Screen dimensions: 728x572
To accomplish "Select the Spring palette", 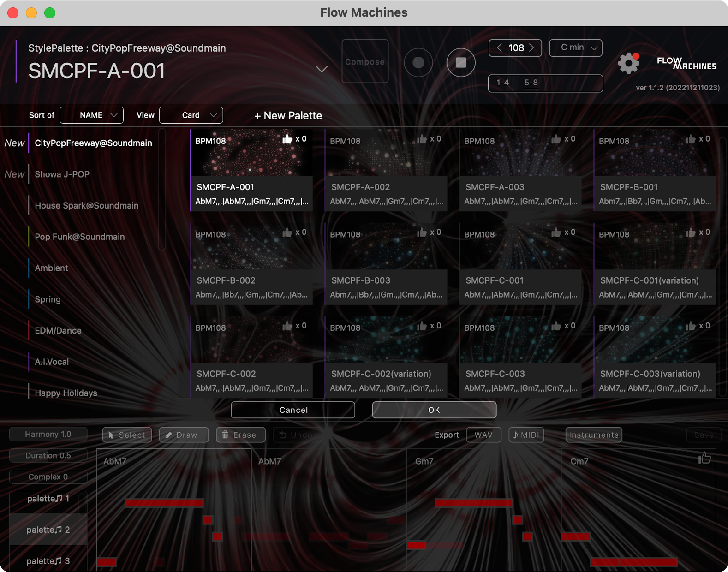I will [48, 299].
